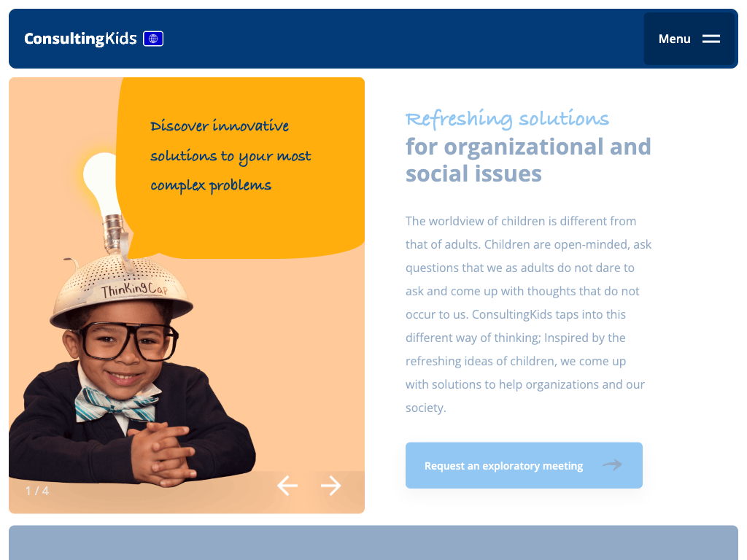Click the ConsultingKids logo
747x560 pixels.
coord(80,39)
